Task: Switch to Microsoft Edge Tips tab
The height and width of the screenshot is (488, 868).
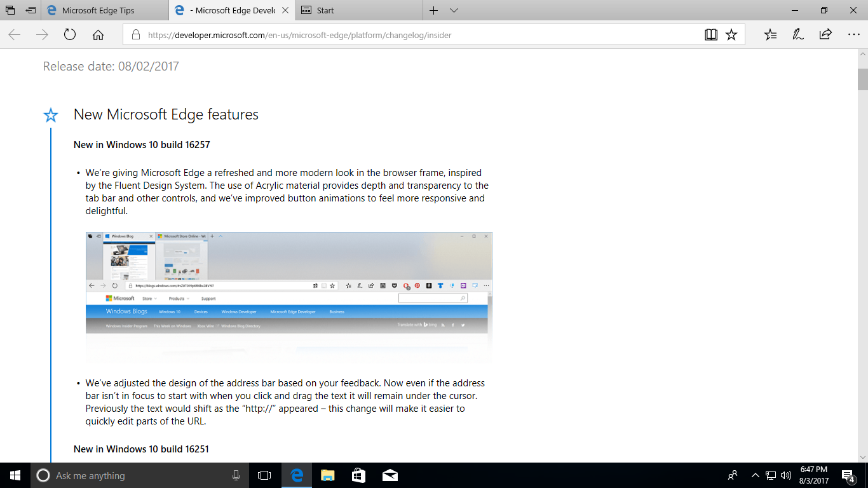Action: (x=105, y=10)
